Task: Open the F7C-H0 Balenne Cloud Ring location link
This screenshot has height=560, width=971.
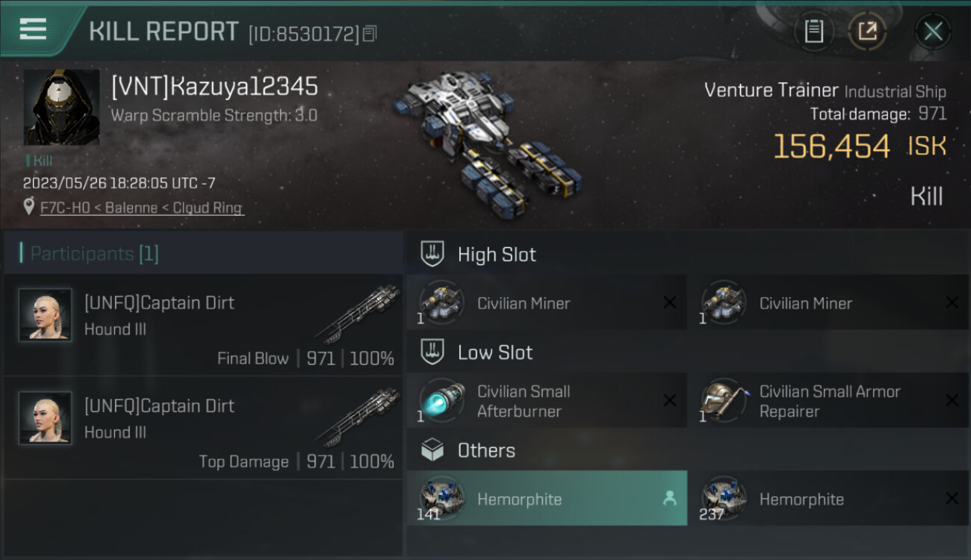Action: pos(142,208)
